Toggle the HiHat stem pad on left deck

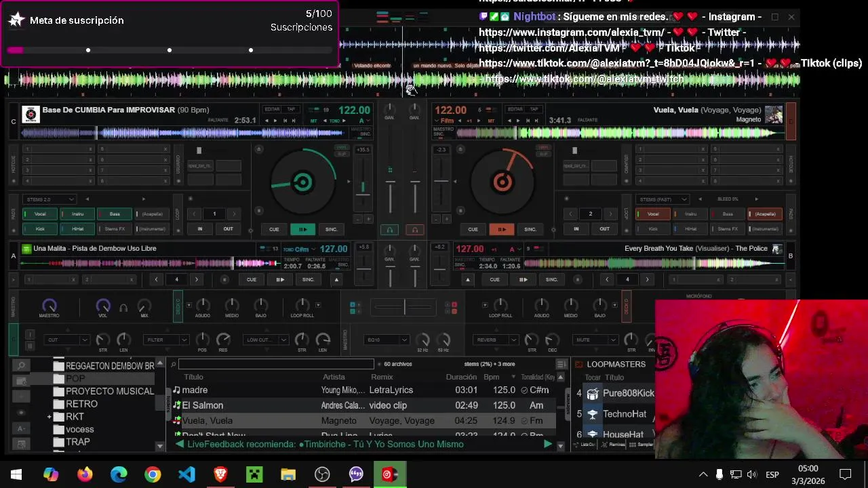77,229
